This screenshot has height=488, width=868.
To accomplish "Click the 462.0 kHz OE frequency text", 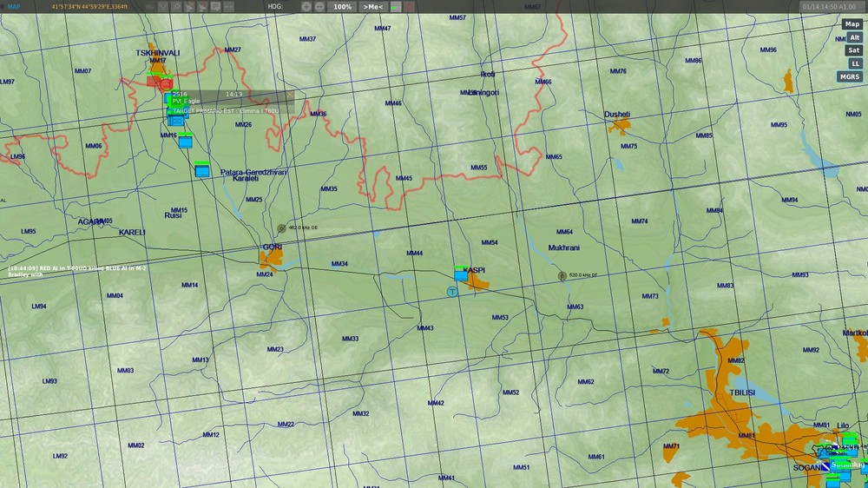I will coord(303,228).
